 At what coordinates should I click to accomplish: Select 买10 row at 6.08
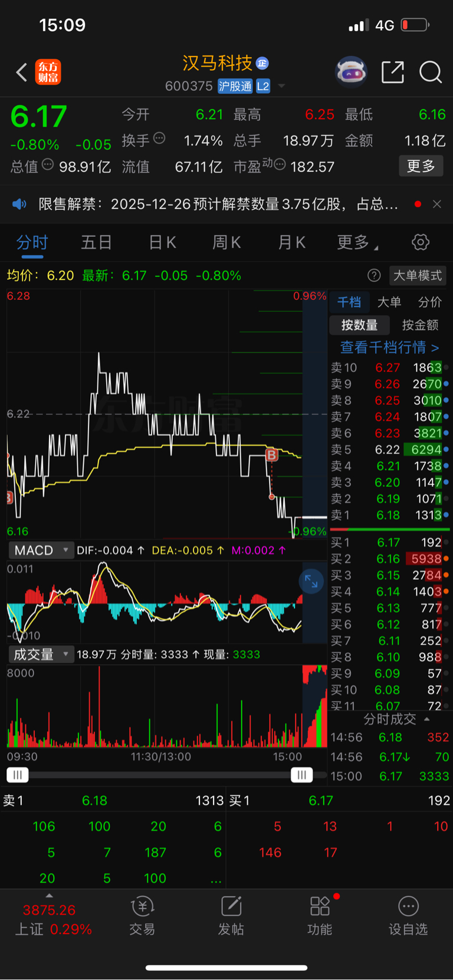click(x=389, y=690)
